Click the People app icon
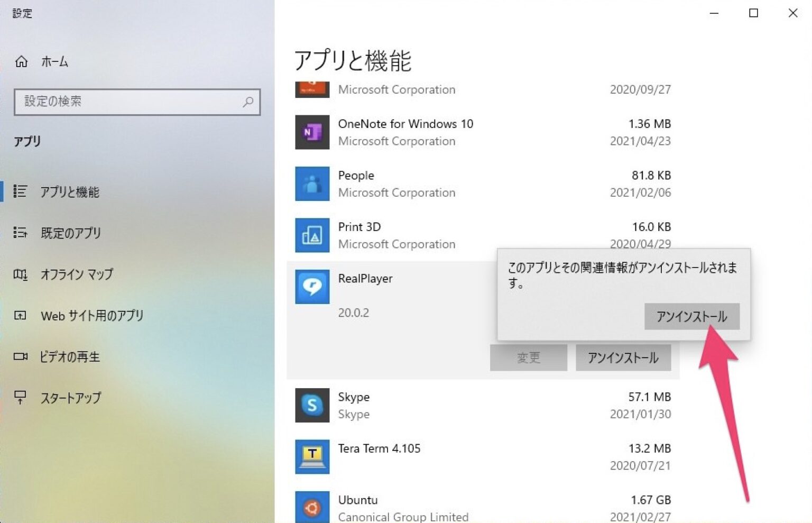The image size is (812, 523). (312, 183)
